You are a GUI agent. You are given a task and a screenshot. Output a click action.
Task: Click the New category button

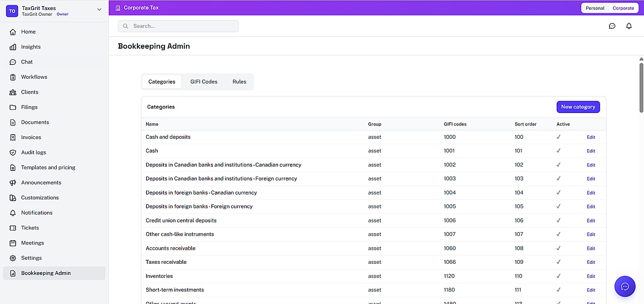pyautogui.click(x=578, y=107)
